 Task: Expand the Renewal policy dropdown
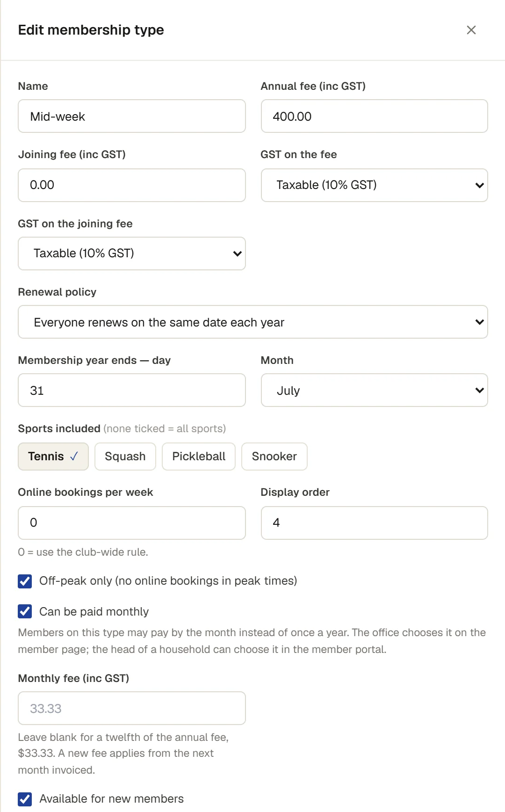coord(253,322)
